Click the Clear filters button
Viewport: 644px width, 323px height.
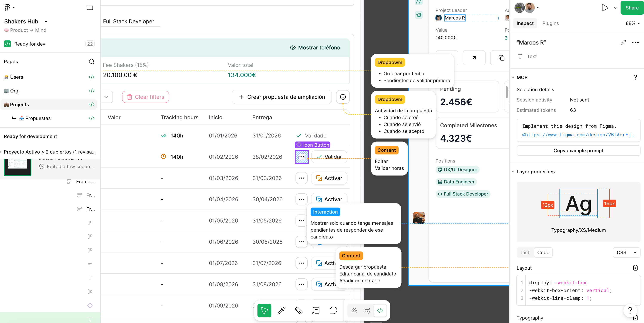(145, 97)
